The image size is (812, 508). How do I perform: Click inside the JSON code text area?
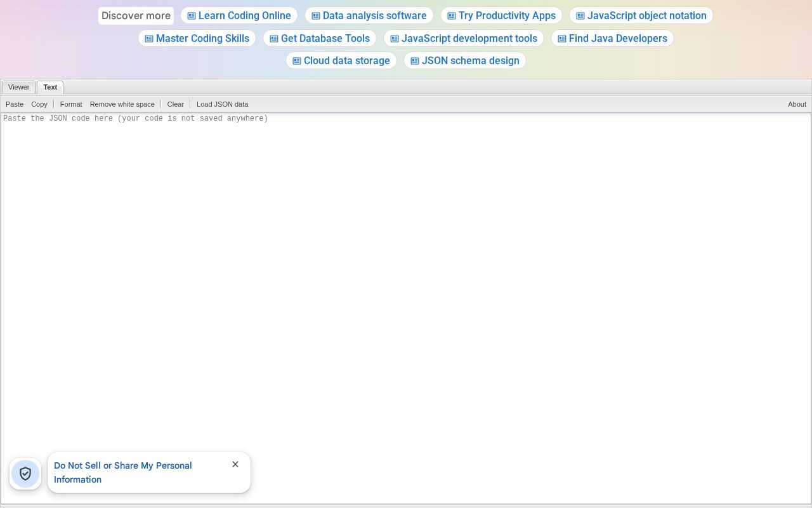[x=406, y=309]
